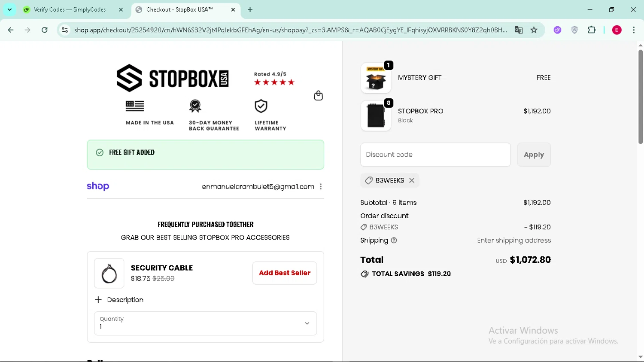Click the Made in the USA flag icon

(x=135, y=106)
